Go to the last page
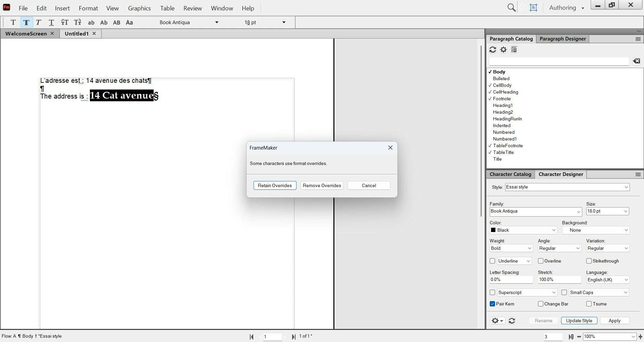The image size is (644, 342). [294, 337]
